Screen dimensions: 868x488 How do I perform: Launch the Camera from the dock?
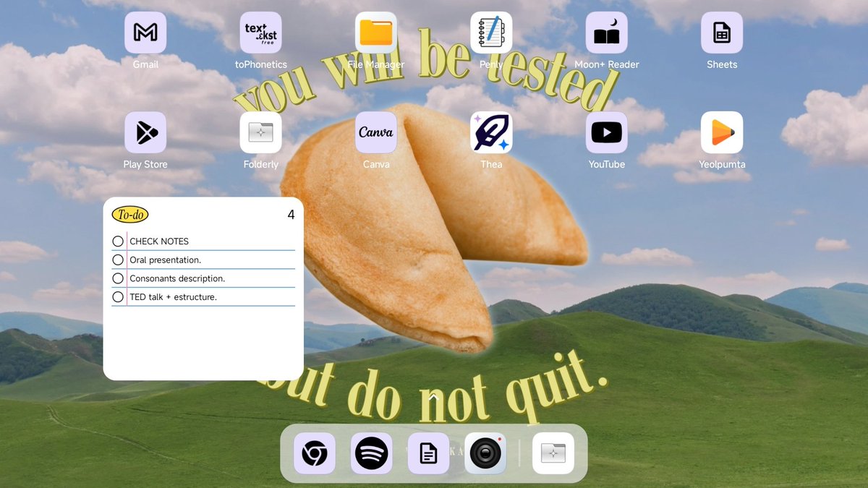[x=485, y=453]
